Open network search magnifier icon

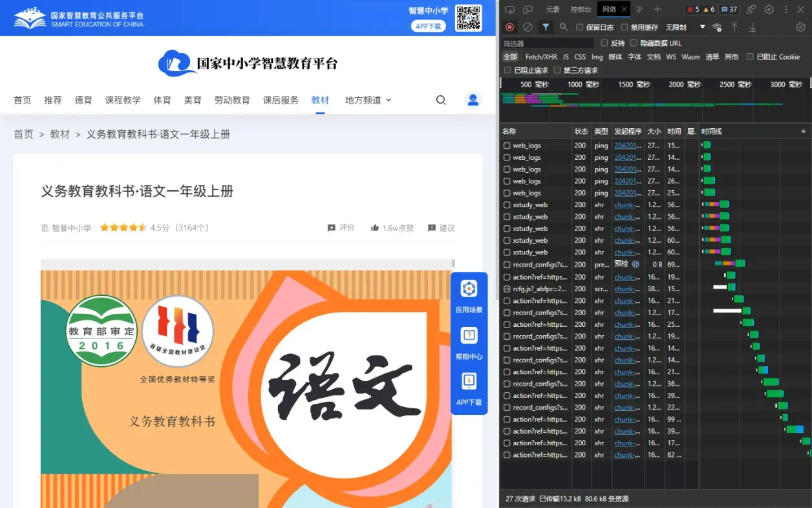tap(564, 27)
